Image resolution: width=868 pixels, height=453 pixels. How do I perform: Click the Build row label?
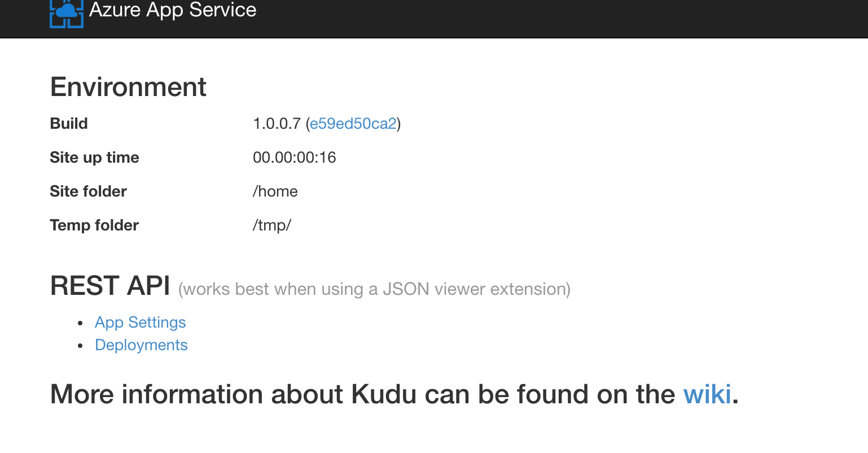coord(69,124)
